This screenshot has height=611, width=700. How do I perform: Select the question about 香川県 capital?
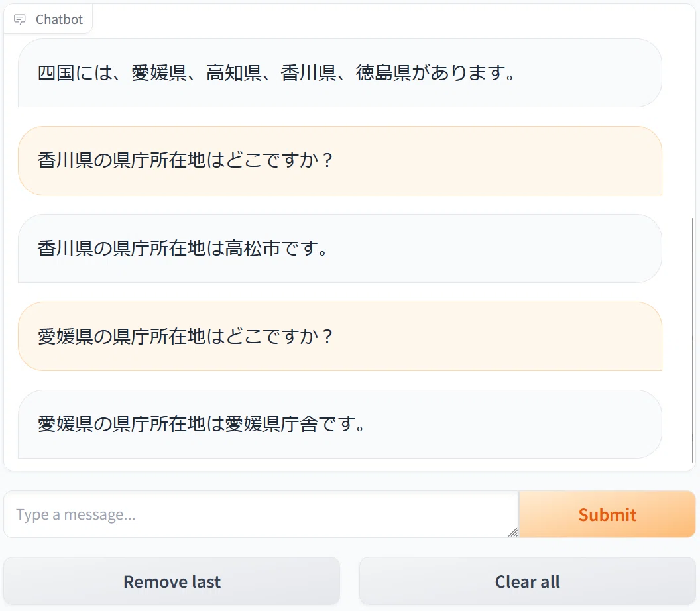pos(340,160)
